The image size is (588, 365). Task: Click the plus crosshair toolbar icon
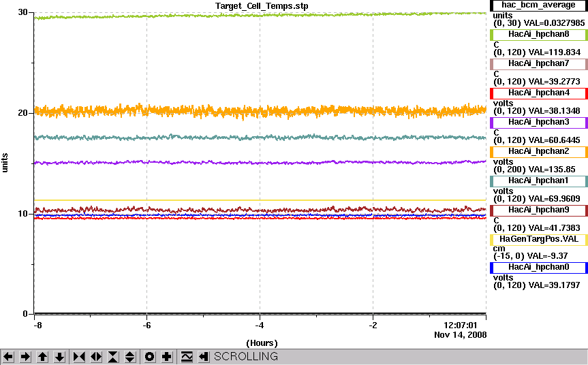(166, 356)
